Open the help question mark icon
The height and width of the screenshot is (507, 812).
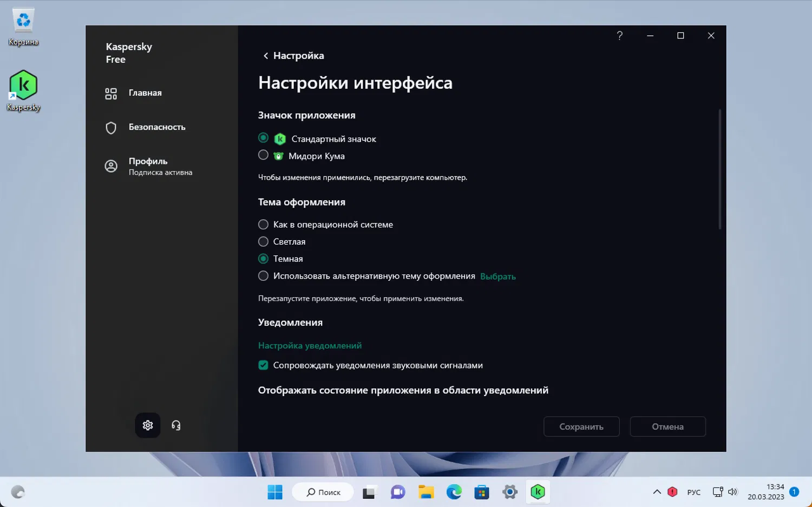pyautogui.click(x=620, y=36)
